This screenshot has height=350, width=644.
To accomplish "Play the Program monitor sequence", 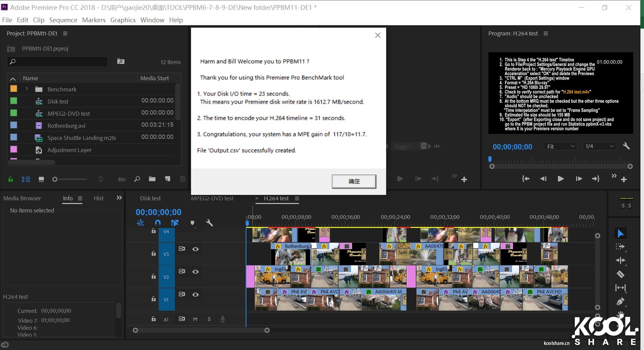I will (x=560, y=179).
